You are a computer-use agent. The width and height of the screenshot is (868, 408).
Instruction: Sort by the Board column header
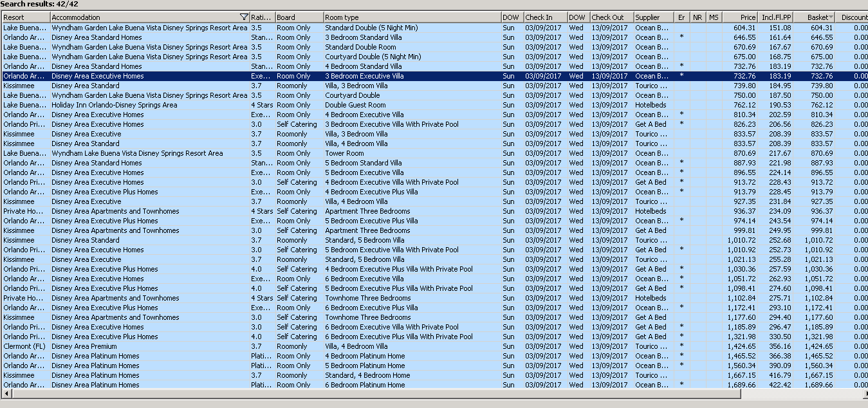click(299, 17)
